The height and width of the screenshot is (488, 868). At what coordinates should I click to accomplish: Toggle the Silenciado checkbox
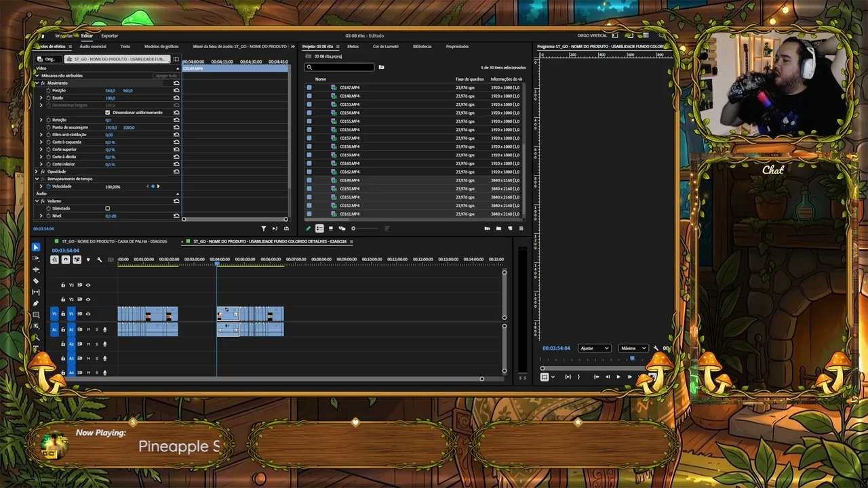click(107, 208)
